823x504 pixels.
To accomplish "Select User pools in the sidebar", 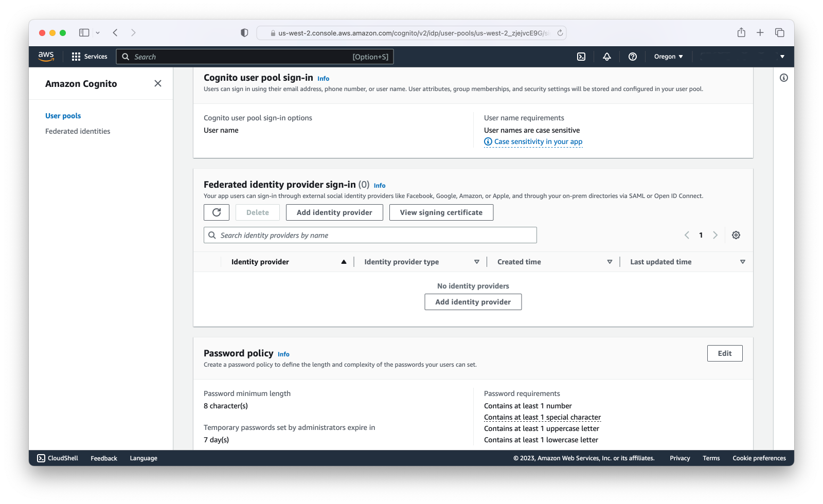I will coord(63,116).
